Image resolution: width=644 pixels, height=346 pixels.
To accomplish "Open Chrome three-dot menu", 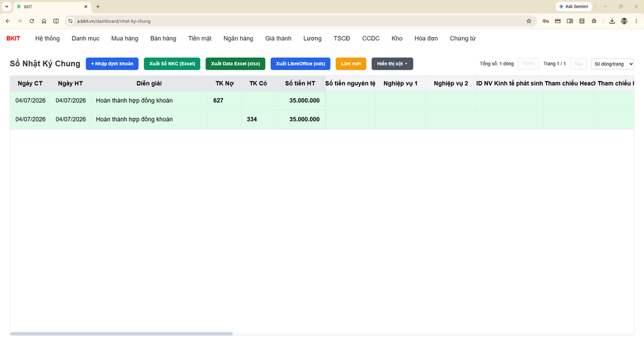I will pos(636,21).
